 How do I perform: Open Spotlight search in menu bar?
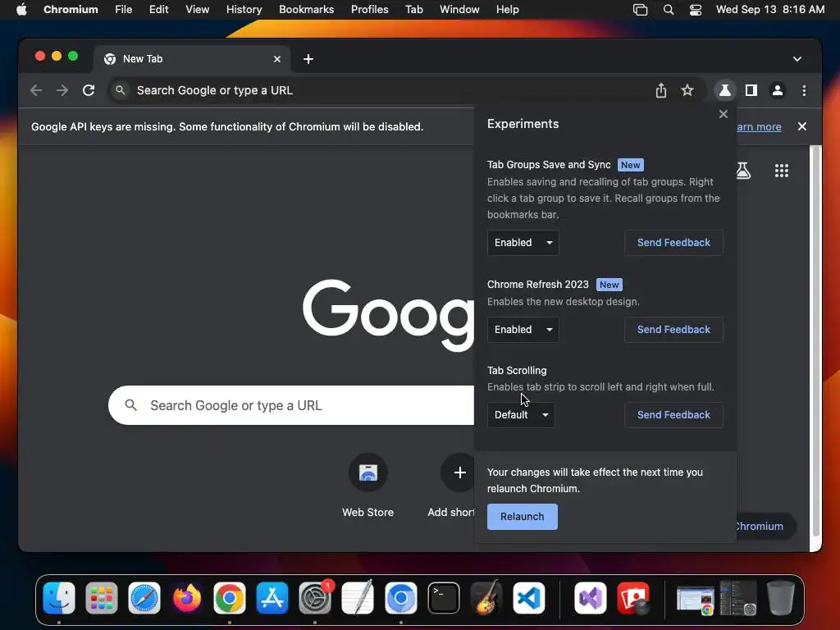click(x=668, y=10)
